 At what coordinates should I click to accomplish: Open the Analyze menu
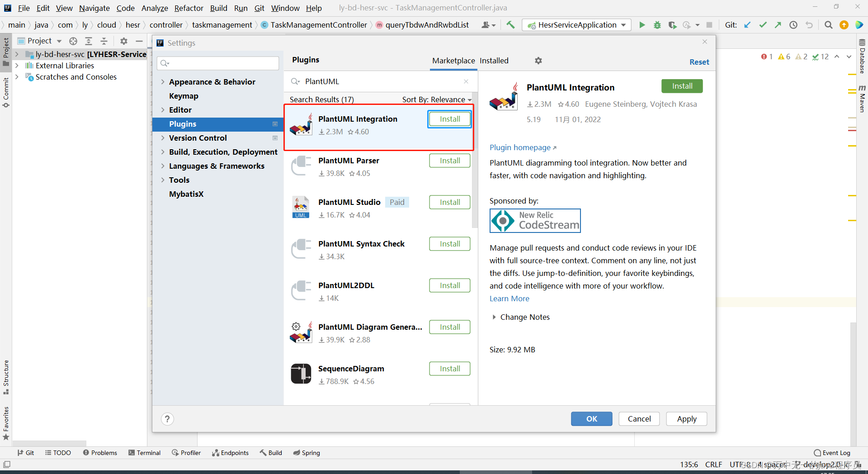coord(155,8)
